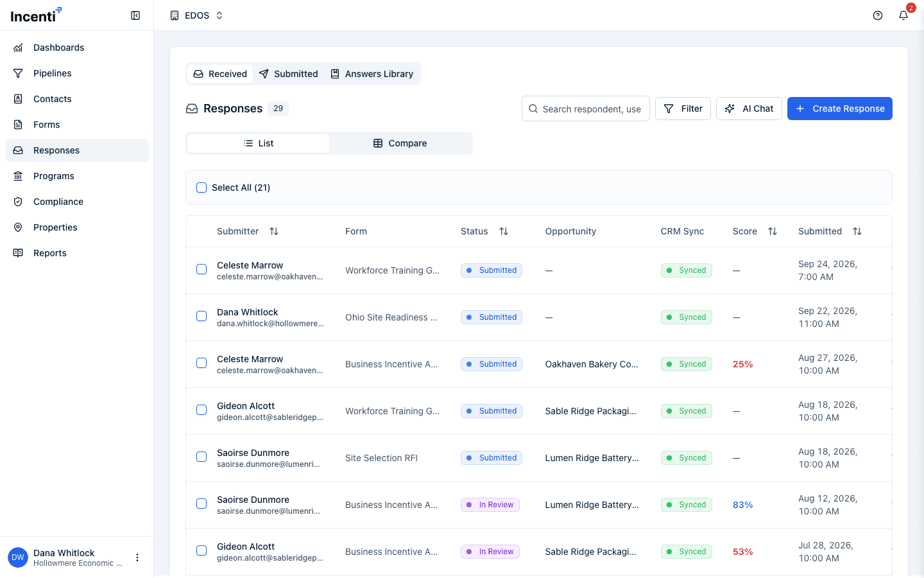Select the List view

tap(259, 143)
